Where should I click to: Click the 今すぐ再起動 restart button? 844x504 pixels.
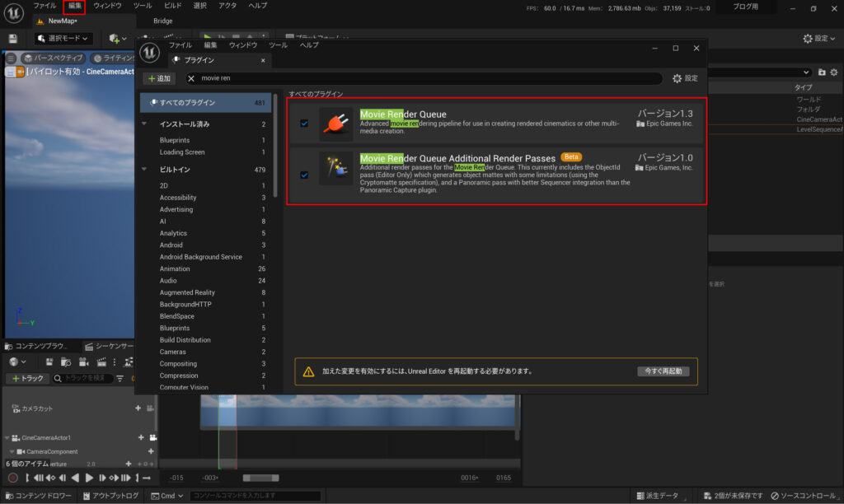pos(663,371)
